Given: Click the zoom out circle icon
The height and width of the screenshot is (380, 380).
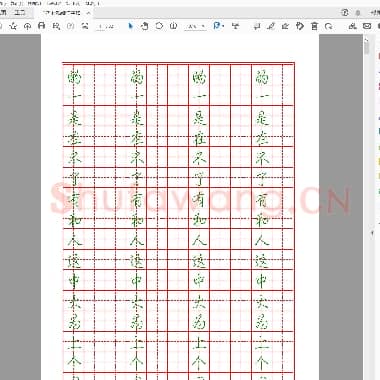Looking at the screenshot, I should [x=159, y=26].
